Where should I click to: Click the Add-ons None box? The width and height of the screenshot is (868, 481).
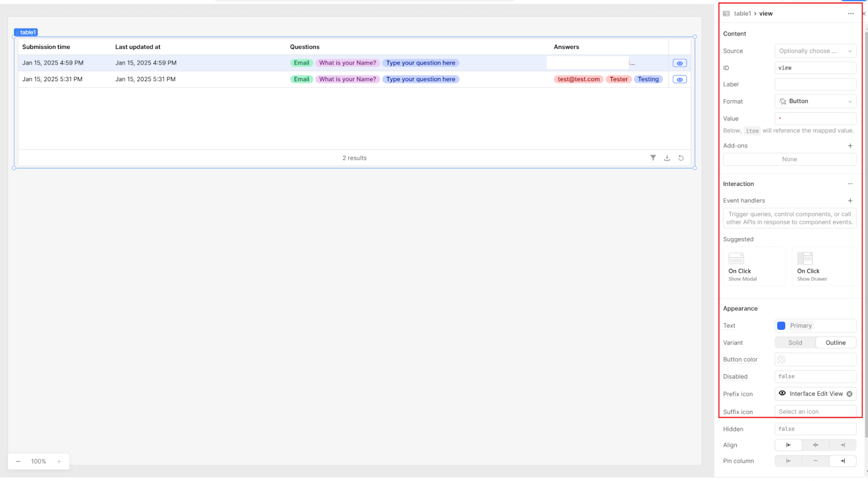(789, 159)
